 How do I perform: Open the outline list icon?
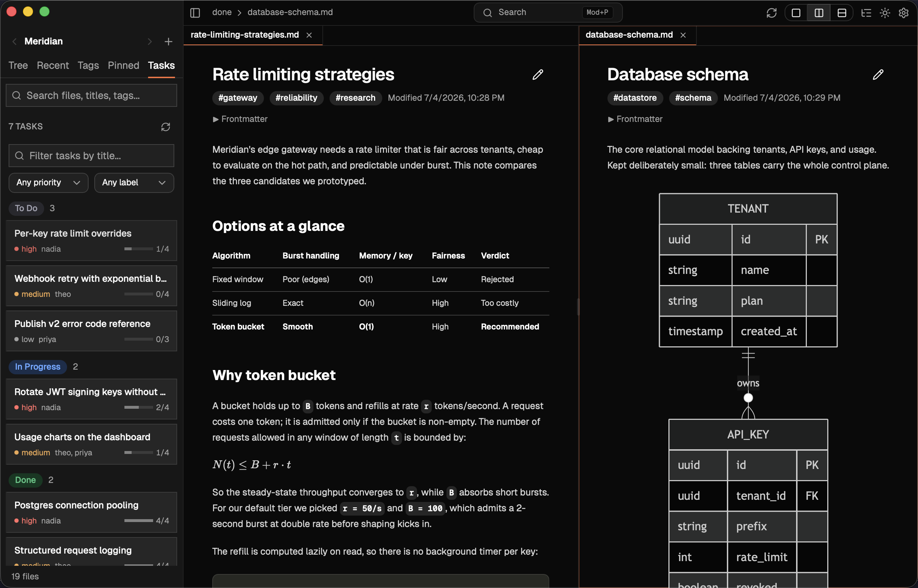[866, 13]
